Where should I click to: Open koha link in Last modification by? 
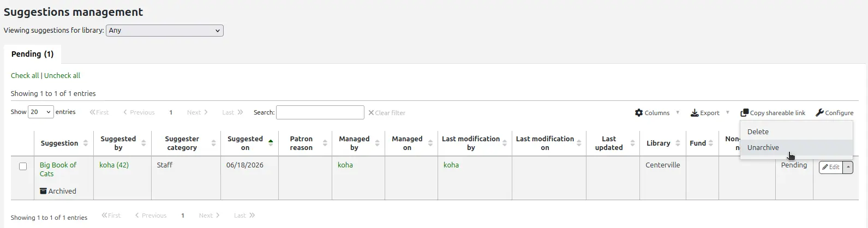[x=451, y=165]
